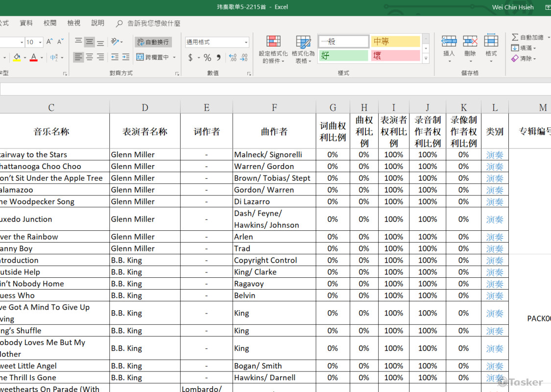Click the AutoSum (自動加總) button
This screenshot has width=551, height=392.
(x=528, y=37)
